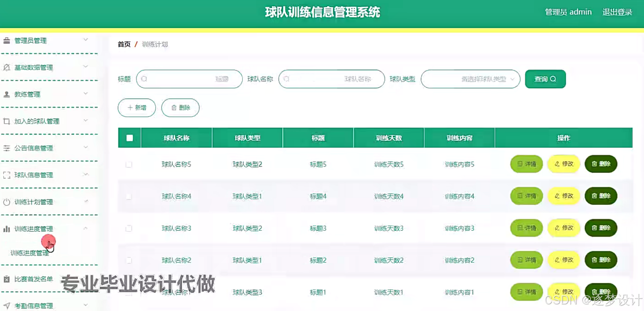This screenshot has height=311, width=644.
Task: Focus the 标题 search input
Action: point(189,79)
